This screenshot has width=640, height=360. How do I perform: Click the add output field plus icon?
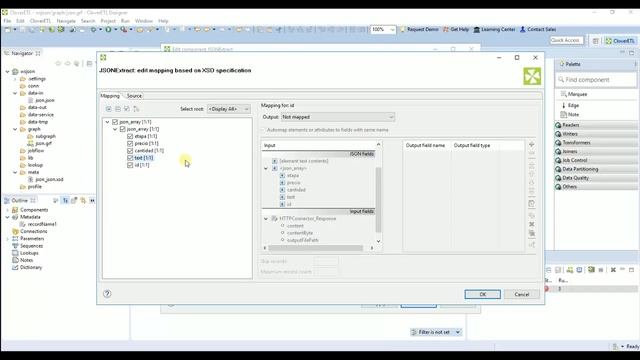click(x=531, y=144)
